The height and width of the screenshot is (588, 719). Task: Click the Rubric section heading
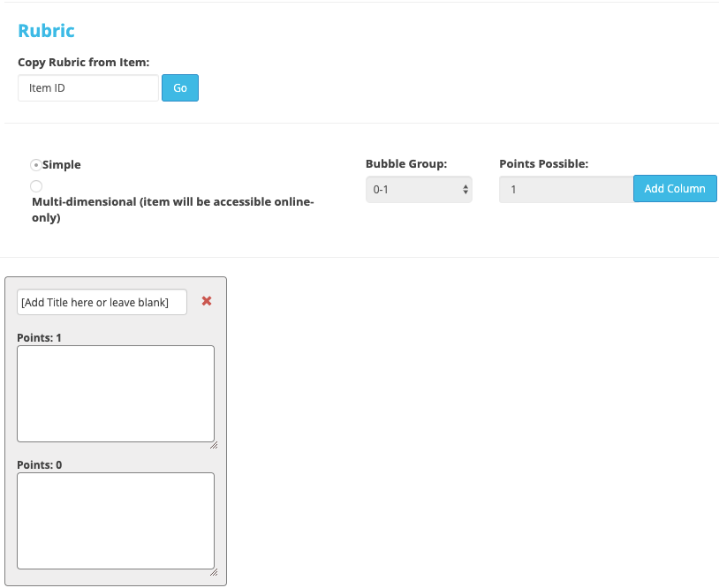click(x=46, y=31)
